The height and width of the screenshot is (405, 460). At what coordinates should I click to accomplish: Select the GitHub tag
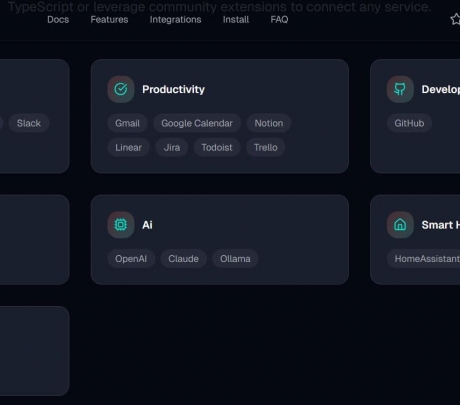pos(409,123)
